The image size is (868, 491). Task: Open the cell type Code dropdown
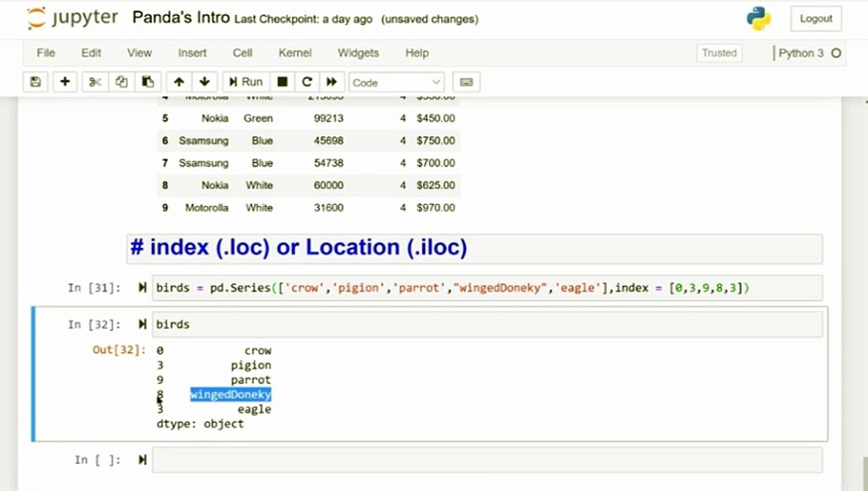point(396,83)
